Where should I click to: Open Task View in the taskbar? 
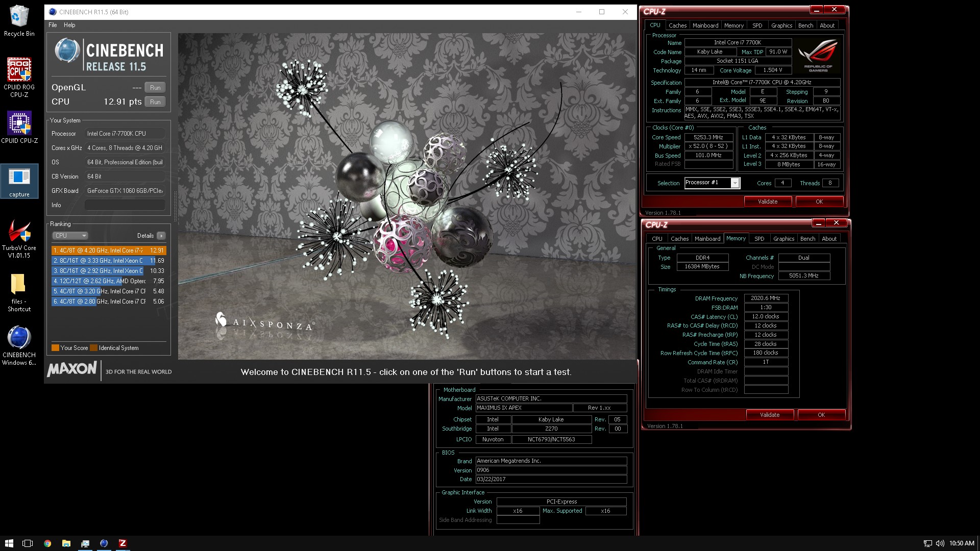pos(28,543)
